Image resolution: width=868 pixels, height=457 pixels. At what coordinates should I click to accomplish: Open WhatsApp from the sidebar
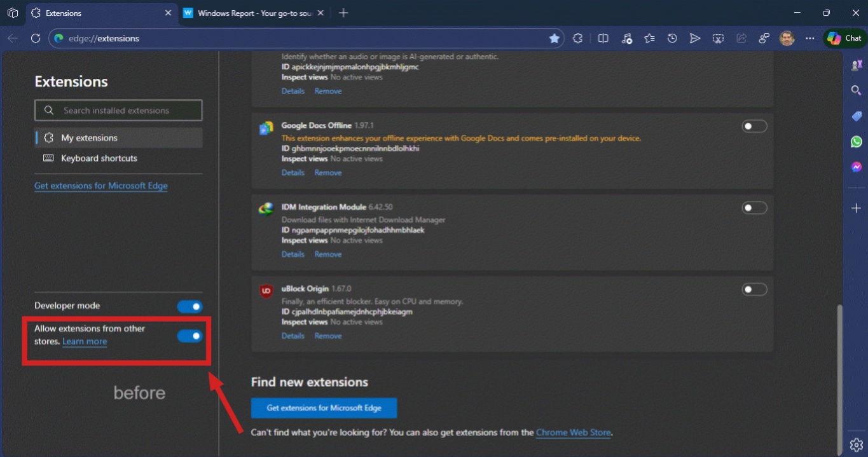click(857, 142)
